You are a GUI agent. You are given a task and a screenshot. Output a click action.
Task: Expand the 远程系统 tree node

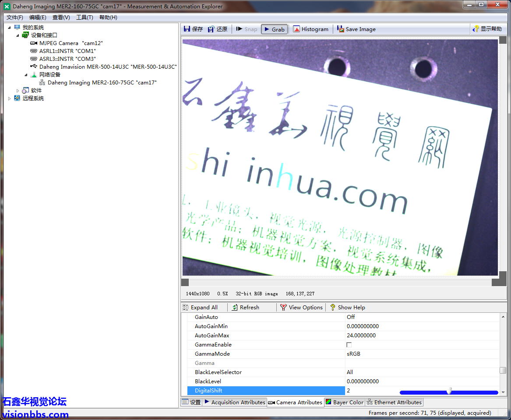coord(10,98)
